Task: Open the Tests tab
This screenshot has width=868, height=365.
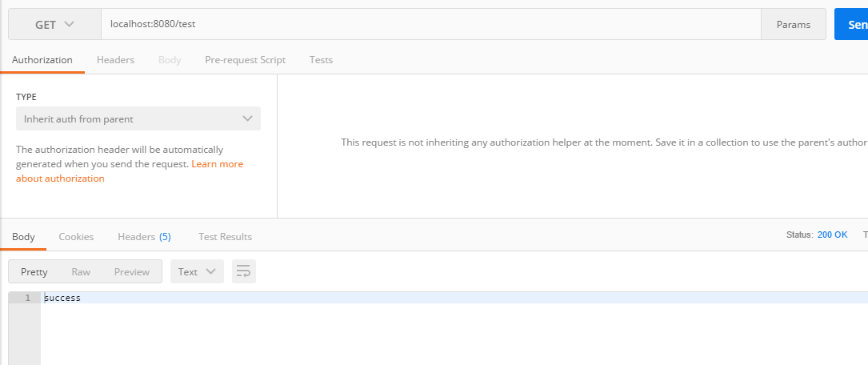Action: pyautogui.click(x=321, y=60)
